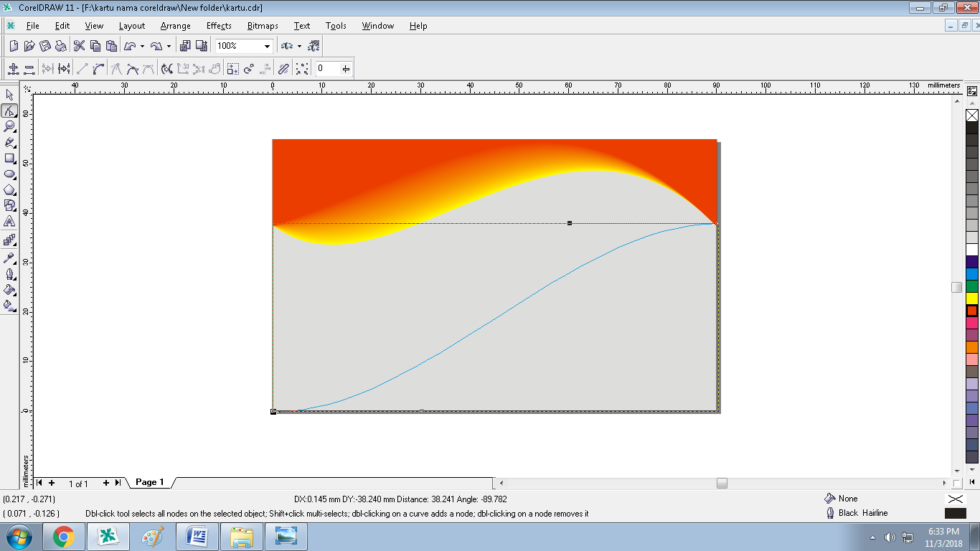
Task: Pick the green swatch in color palette
Action: click(x=972, y=286)
